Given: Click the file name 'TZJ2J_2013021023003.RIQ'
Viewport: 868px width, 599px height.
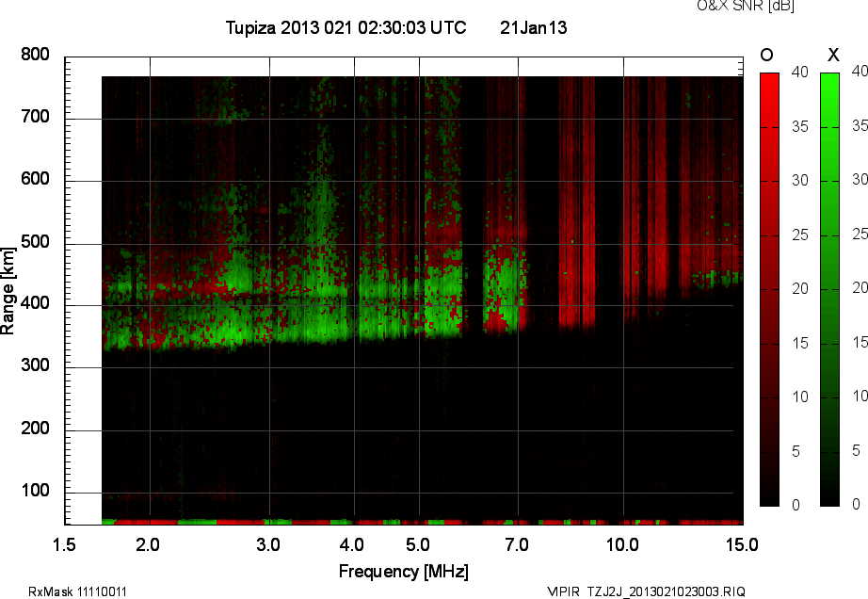Looking at the screenshot, I should click(667, 591).
